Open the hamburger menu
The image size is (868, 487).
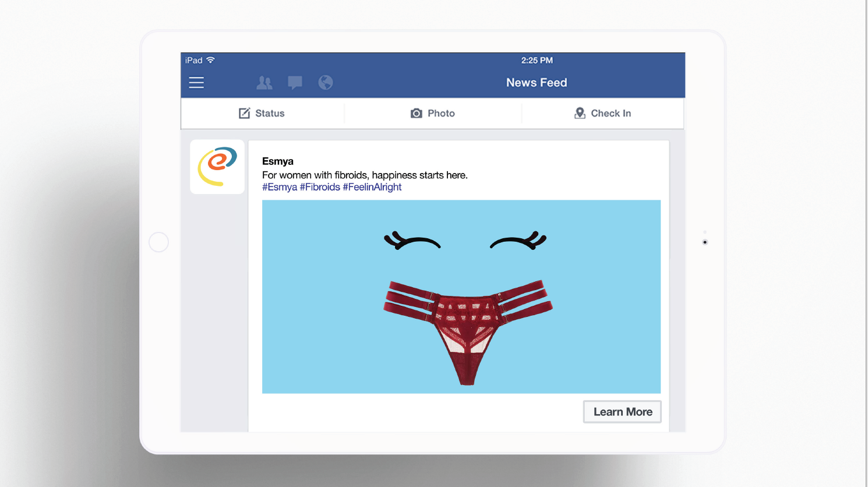196,83
